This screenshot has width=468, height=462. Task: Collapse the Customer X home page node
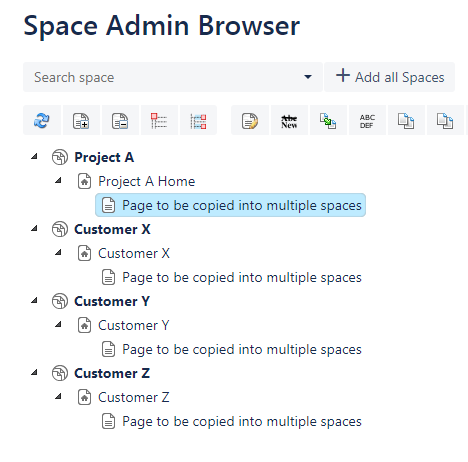[58, 252]
